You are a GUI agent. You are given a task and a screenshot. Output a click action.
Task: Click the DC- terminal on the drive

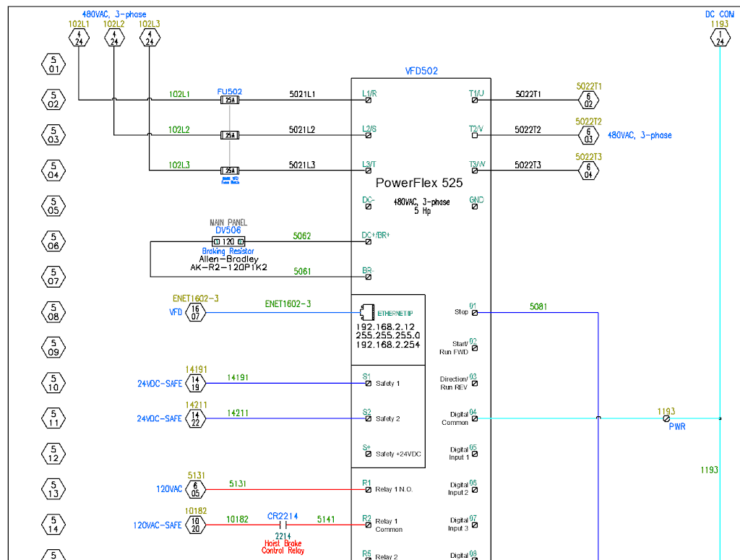pyautogui.click(x=369, y=206)
